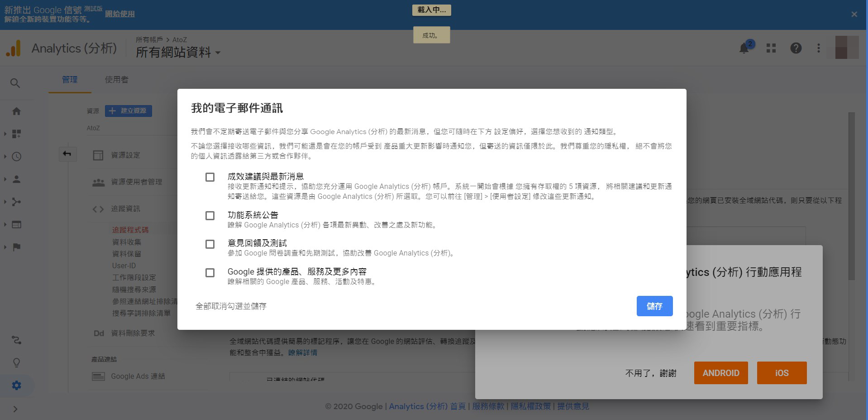Go to Home via house icon
The height and width of the screenshot is (420, 868).
pos(16,111)
